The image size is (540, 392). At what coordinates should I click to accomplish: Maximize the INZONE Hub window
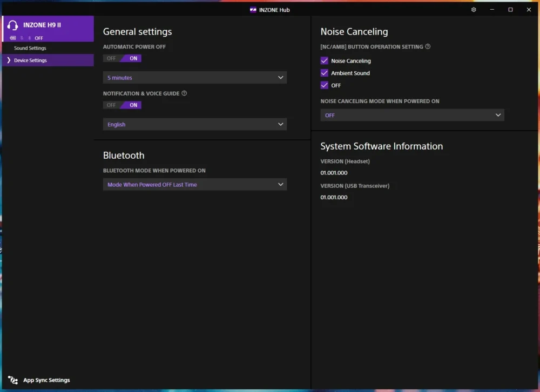(x=510, y=10)
